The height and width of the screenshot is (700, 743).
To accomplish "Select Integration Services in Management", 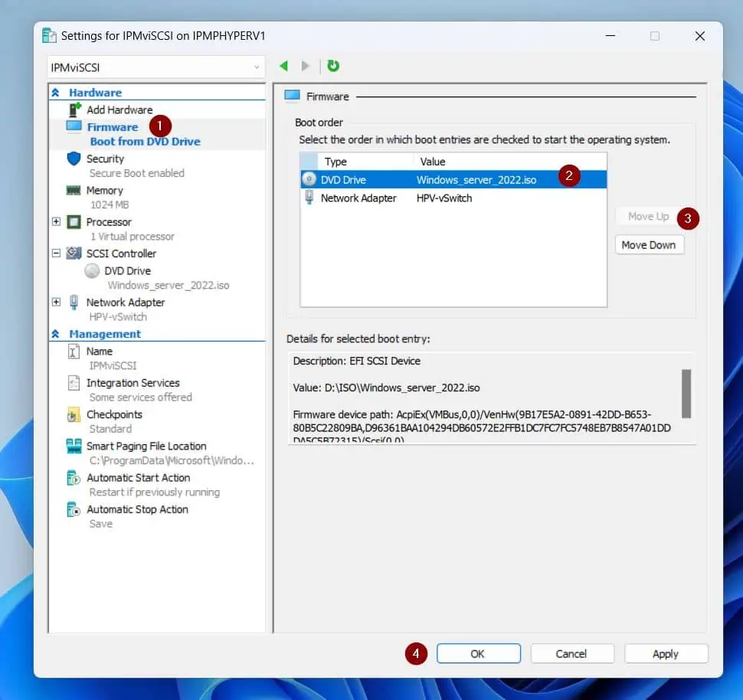I will coord(133,383).
